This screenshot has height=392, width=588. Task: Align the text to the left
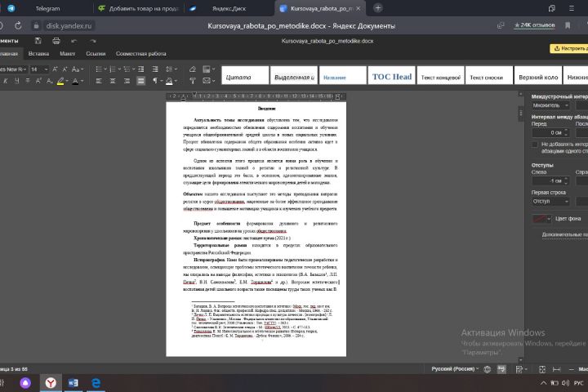(99, 81)
